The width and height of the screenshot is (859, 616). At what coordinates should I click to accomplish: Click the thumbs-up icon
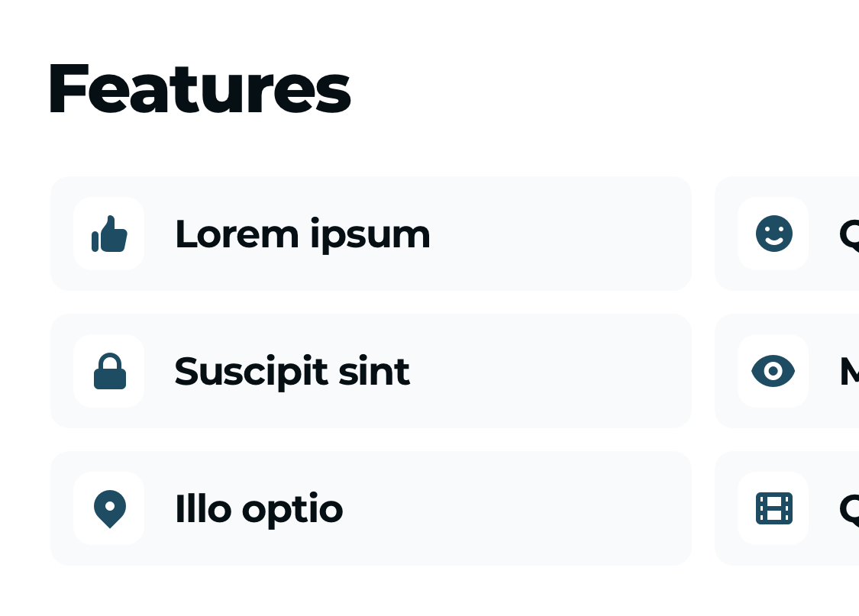pyautogui.click(x=109, y=234)
